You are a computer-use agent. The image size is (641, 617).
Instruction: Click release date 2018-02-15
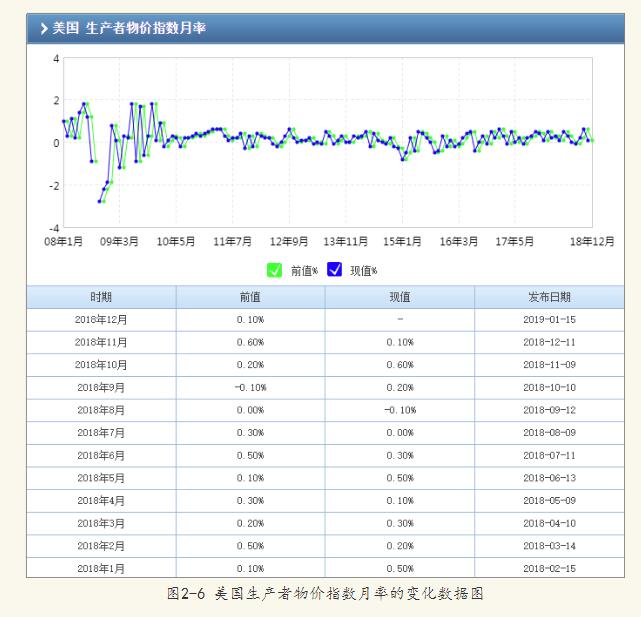[x=549, y=568]
